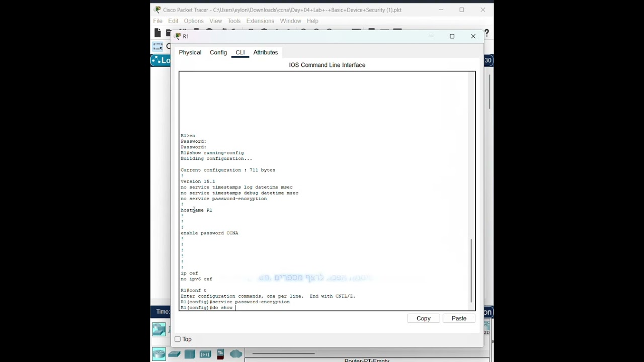Click the Copy button
The image size is (644, 362).
coord(424,318)
